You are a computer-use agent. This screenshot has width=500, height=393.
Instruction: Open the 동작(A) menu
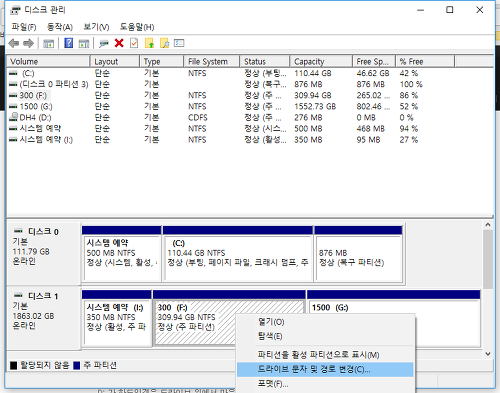tap(60, 27)
